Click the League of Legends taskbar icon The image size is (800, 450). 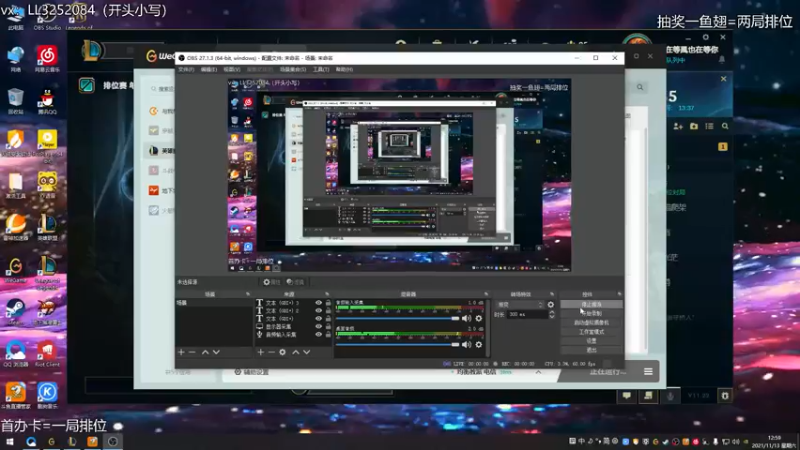(x=72, y=442)
